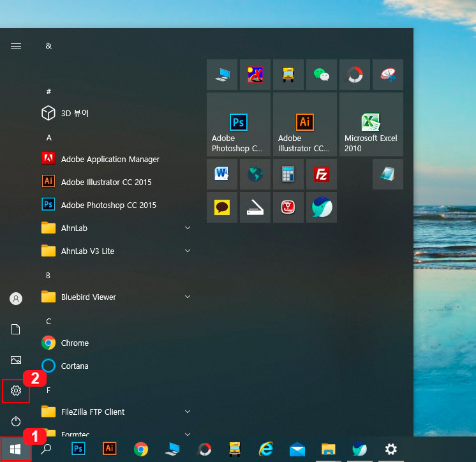Launch the yellow school bus tile
The width and height of the screenshot is (476, 462).
click(x=288, y=75)
